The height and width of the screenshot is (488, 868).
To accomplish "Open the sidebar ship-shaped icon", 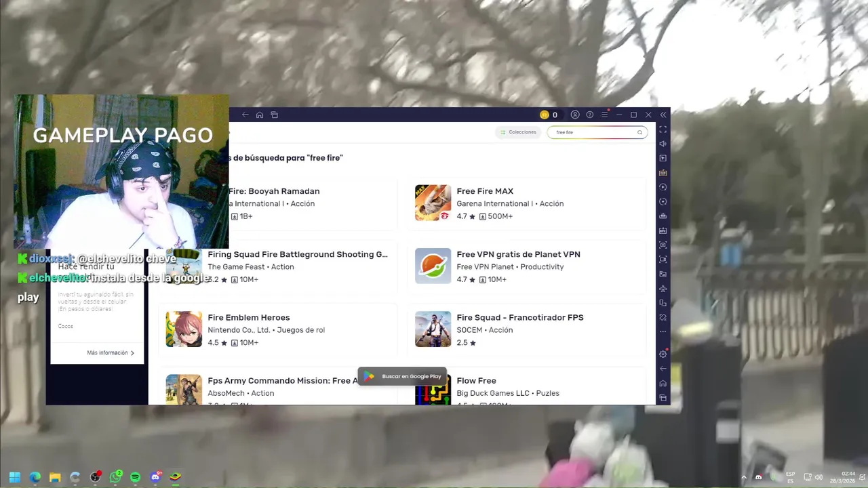I will pos(663,216).
